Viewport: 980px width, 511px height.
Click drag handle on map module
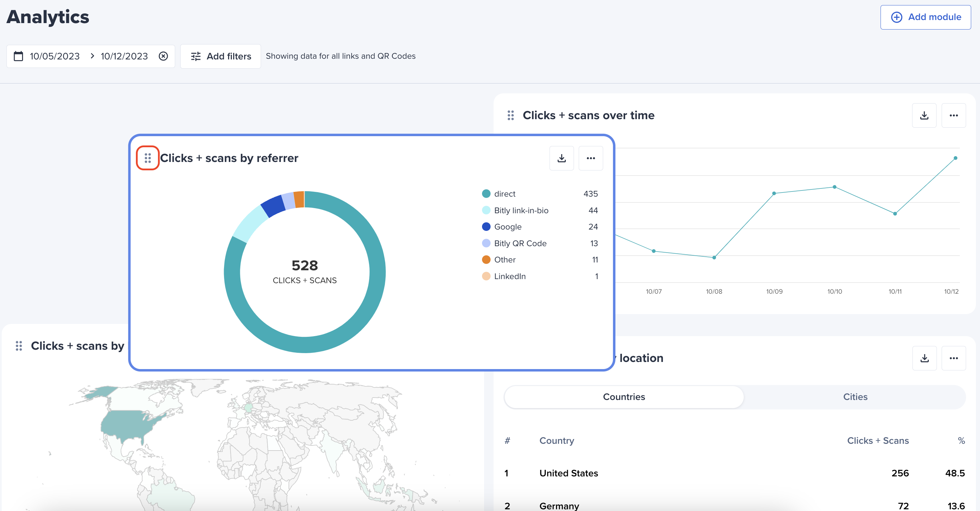click(x=19, y=346)
